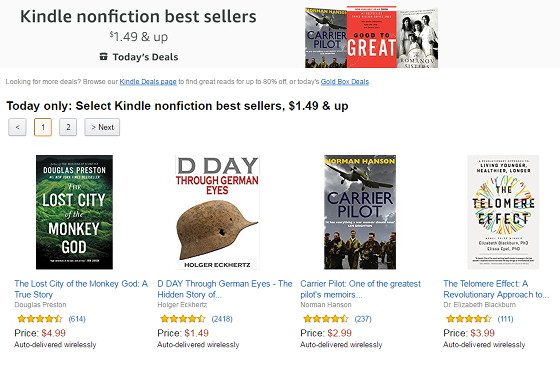Select page 1 in pagination
The height and width of the screenshot is (369, 560).
(x=43, y=127)
